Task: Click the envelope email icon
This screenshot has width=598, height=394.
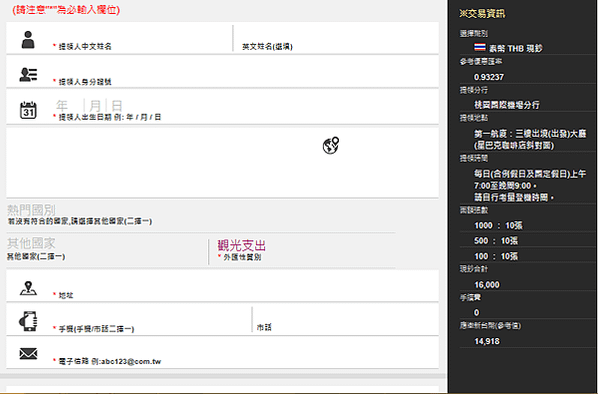Action: pos(28,354)
